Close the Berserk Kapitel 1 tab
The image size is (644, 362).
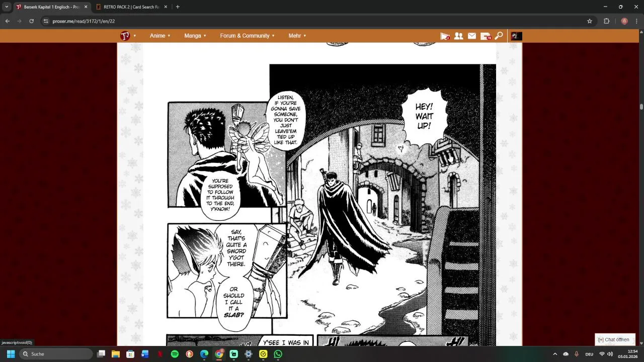86,7
